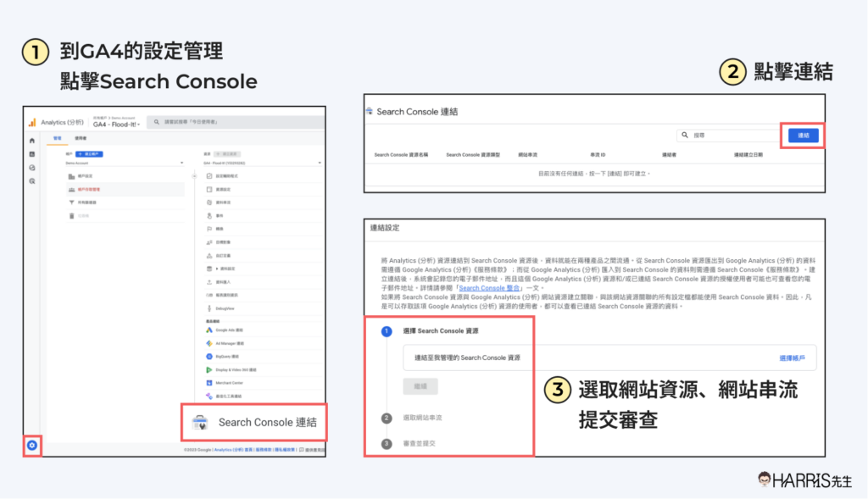Viewport: 868px width, 499px height.
Task: Click the Search Console toolbox icon
Action: [200, 423]
